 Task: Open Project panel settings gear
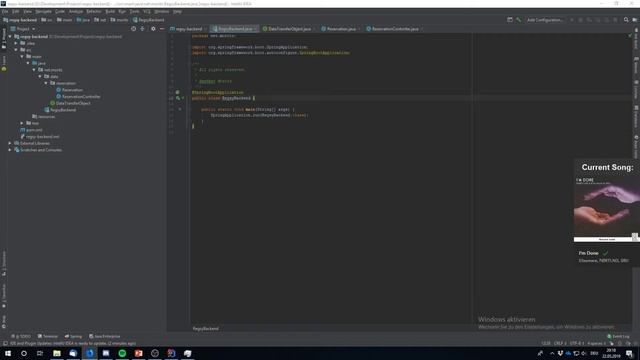coord(153,29)
